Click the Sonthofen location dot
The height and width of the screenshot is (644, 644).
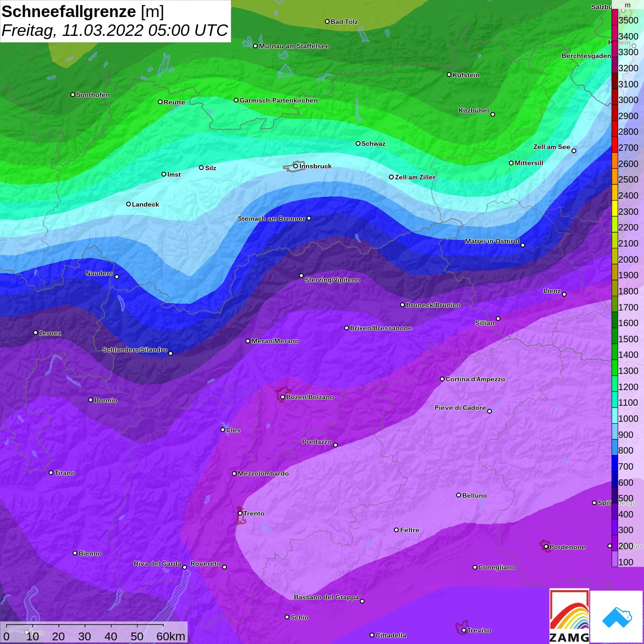pyautogui.click(x=73, y=95)
